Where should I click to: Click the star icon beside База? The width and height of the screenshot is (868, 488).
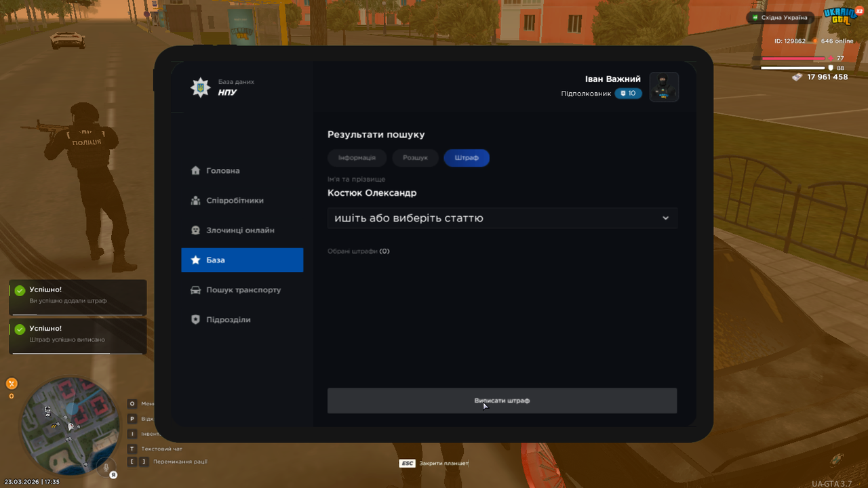pos(195,260)
